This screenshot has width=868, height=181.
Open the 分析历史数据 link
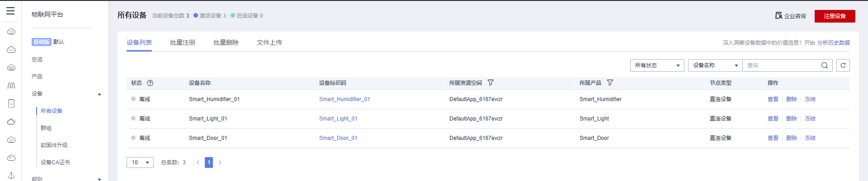833,43
